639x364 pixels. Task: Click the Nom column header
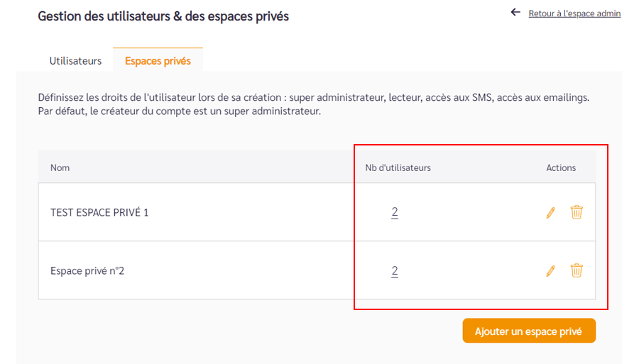(x=60, y=167)
